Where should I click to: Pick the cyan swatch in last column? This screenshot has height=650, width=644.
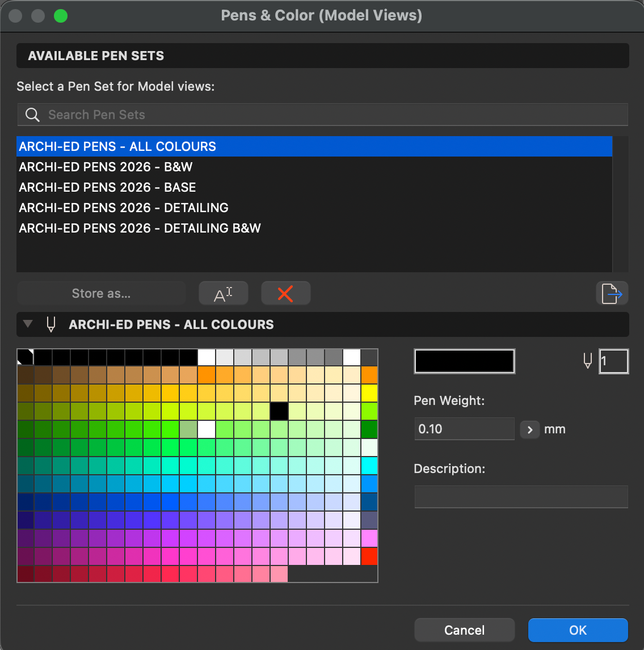369,466
